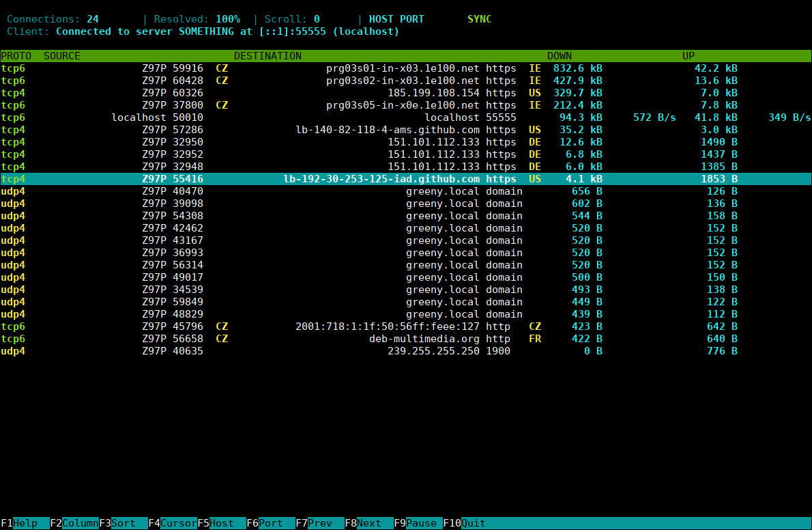Click the Resolved: 100% status entry
812x530 pixels.
click(x=197, y=19)
